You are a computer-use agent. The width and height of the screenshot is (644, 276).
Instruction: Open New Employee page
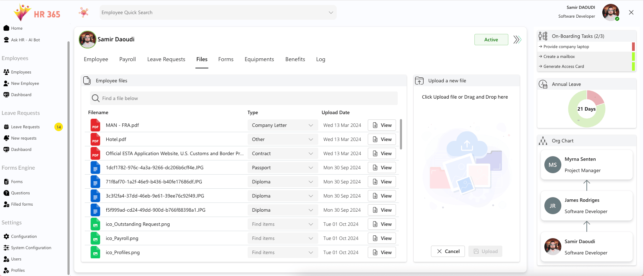[x=21, y=83]
